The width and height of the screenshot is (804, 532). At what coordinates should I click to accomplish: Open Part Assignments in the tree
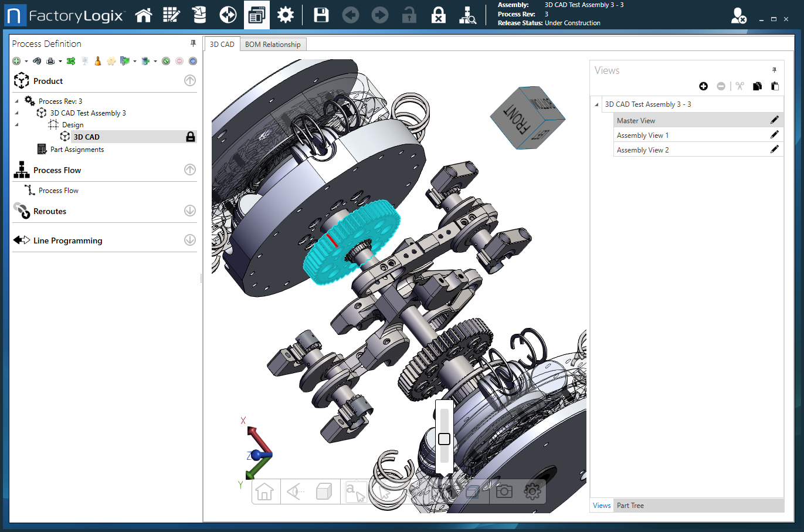pyautogui.click(x=77, y=150)
